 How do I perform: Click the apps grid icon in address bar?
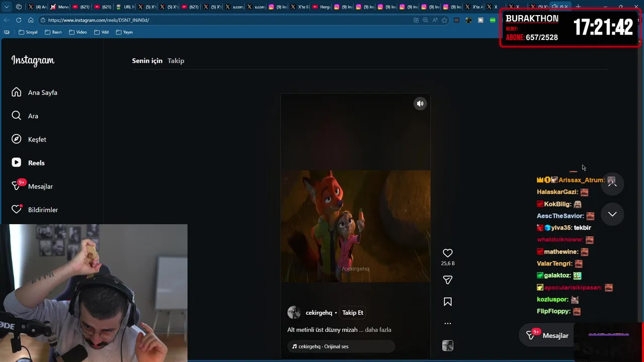[416, 20]
